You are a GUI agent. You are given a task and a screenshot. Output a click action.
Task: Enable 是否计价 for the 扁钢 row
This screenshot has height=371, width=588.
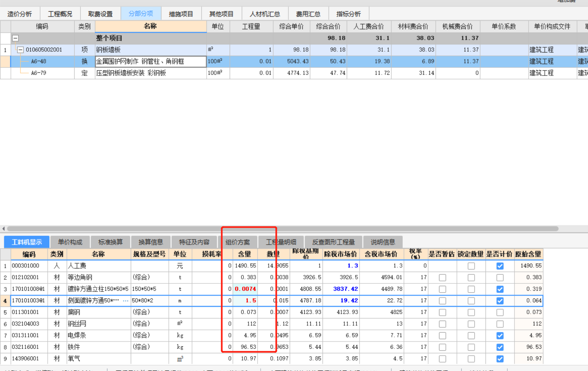point(500,312)
